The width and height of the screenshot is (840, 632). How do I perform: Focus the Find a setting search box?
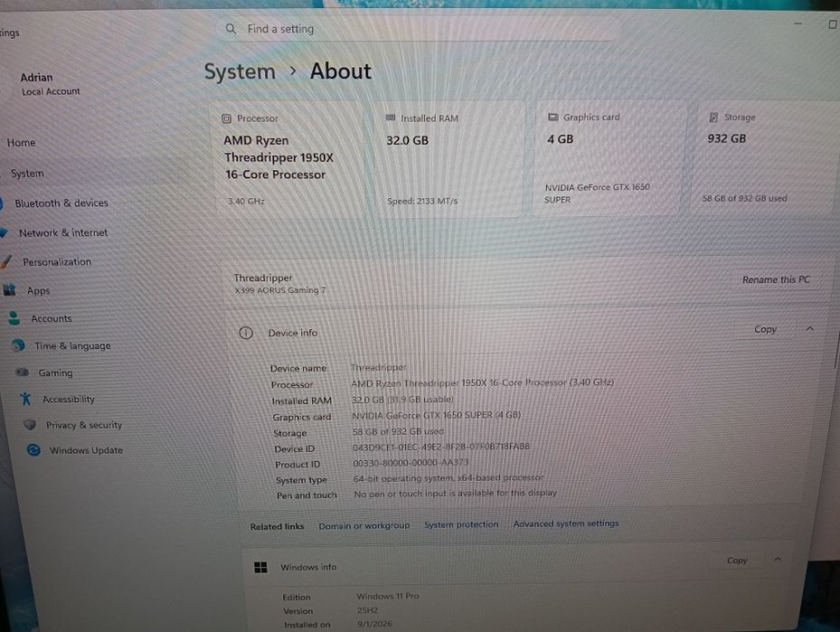[419, 28]
